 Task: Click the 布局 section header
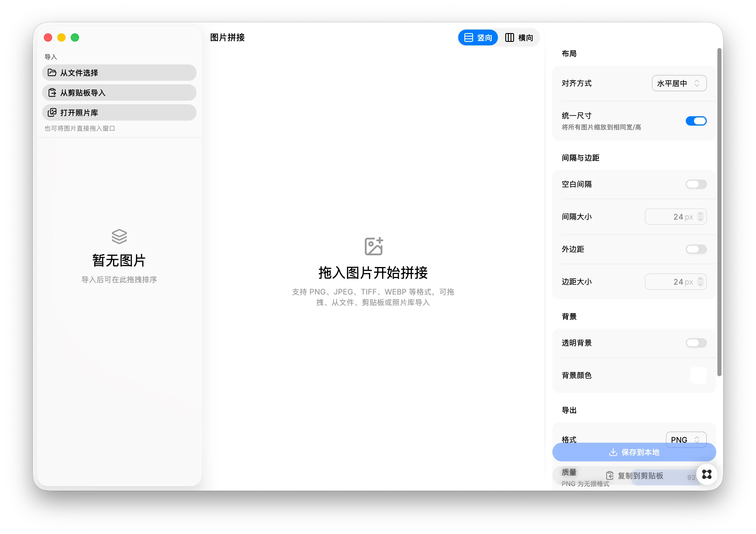click(569, 53)
